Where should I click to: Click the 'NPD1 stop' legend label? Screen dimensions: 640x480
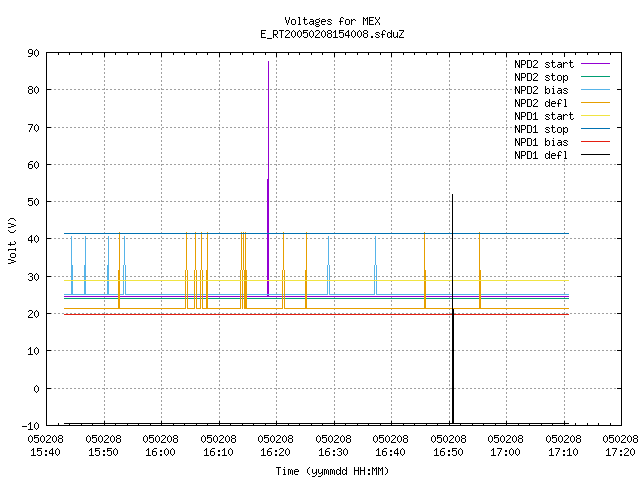(541, 129)
